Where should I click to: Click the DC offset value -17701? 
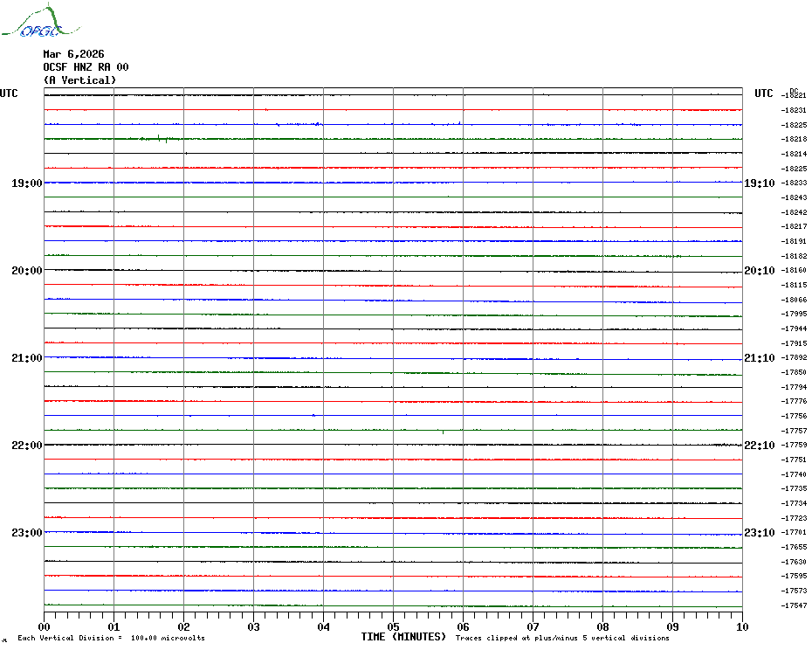coord(794,532)
